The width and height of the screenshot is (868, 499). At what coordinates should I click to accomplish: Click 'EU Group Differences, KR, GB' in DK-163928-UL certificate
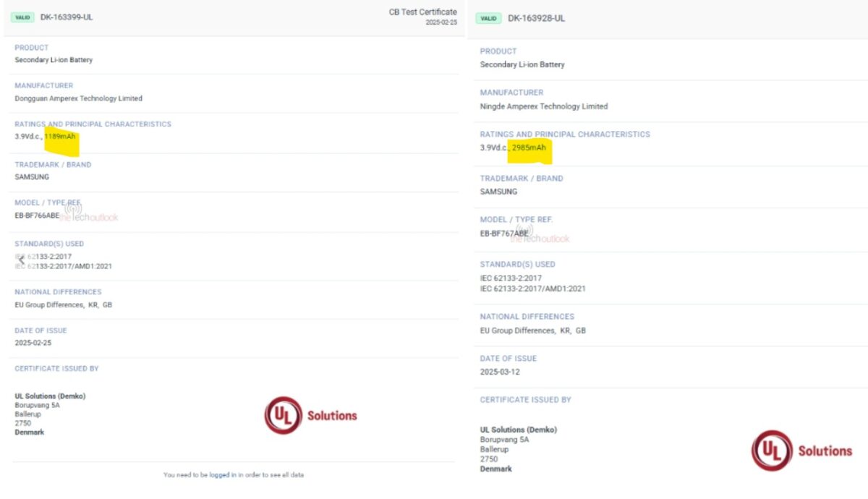(x=533, y=330)
